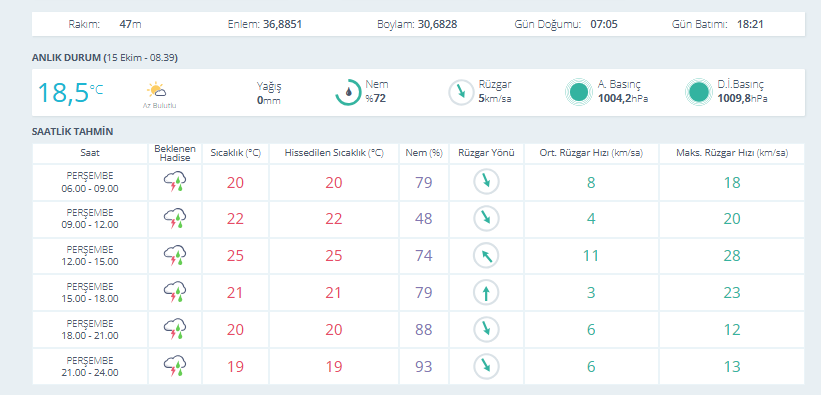This screenshot has height=395, width=821.
Task: Click the 18,5°C current temperature reading
Action: (70, 92)
